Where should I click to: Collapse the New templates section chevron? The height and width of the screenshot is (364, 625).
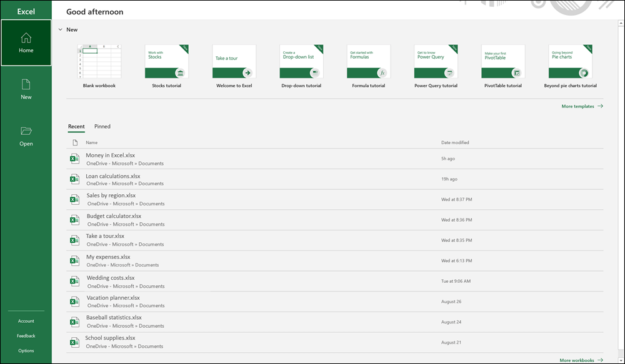click(60, 29)
